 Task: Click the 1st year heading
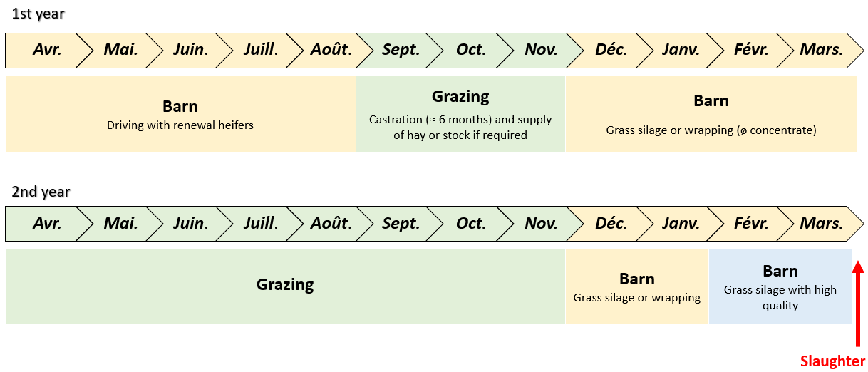(x=37, y=14)
